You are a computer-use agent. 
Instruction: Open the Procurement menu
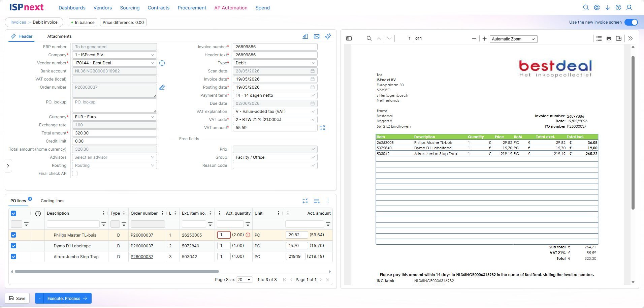(x=192, y=8)
